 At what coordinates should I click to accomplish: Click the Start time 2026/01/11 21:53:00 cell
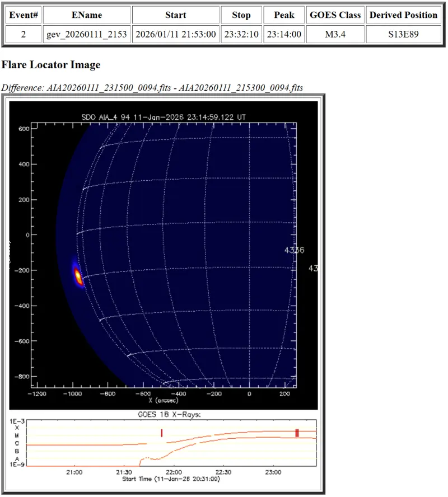point(175,35)
